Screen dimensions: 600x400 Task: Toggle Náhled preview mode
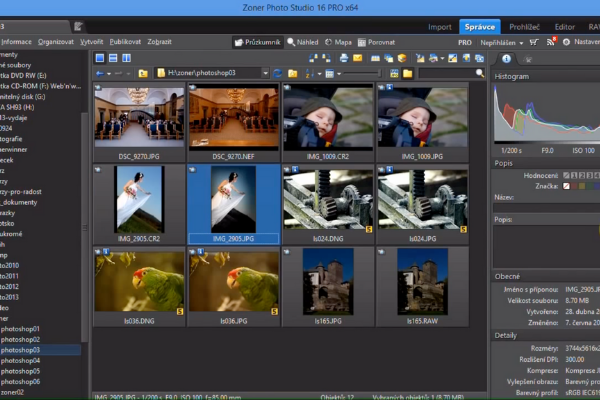(x=303, y=42)
